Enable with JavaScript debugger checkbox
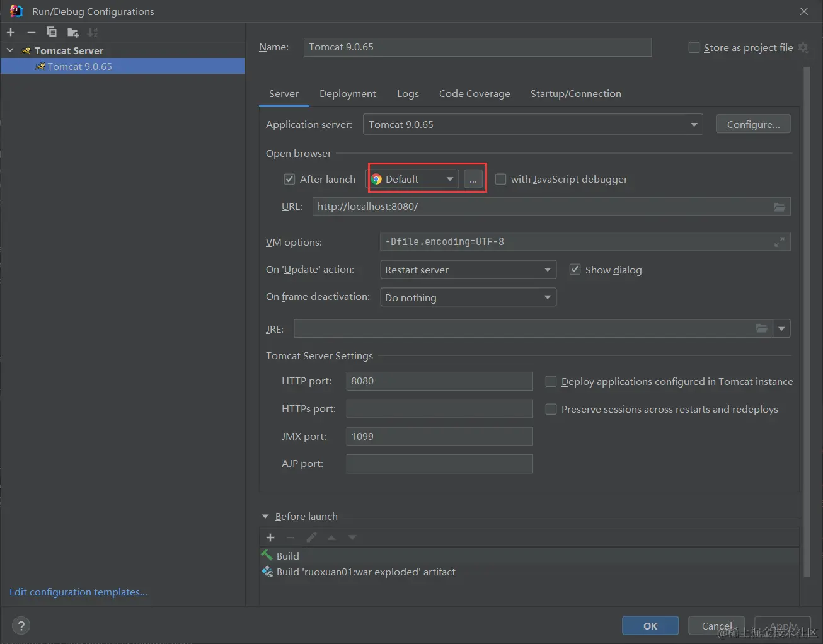This screenshot has width=823, height=644. [x=501, y=180]
